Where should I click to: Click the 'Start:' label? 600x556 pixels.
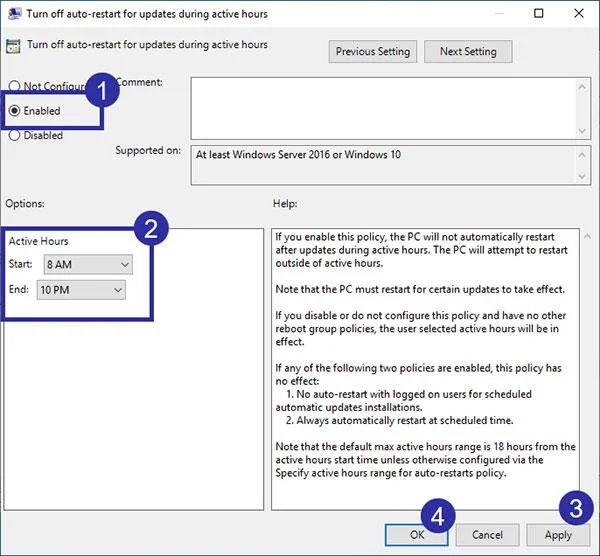pyautogui.click(x=20, y=264)
